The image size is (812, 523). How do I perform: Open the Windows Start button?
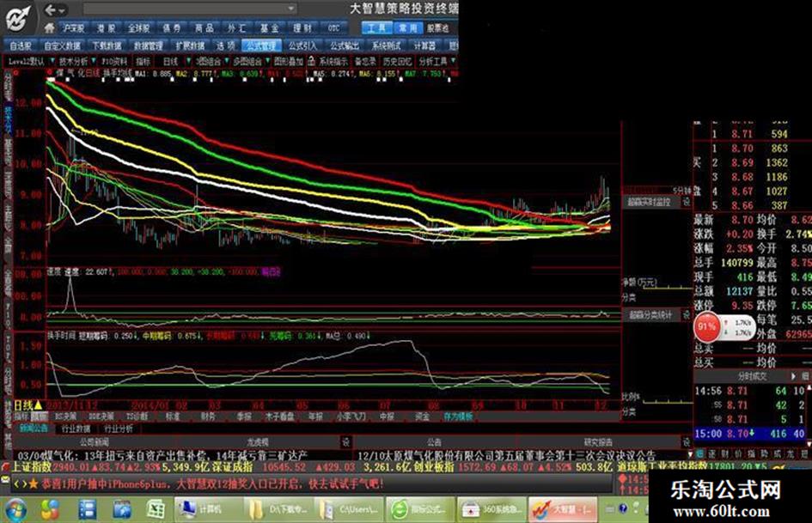pyautogui.click(x=15, y=509)
